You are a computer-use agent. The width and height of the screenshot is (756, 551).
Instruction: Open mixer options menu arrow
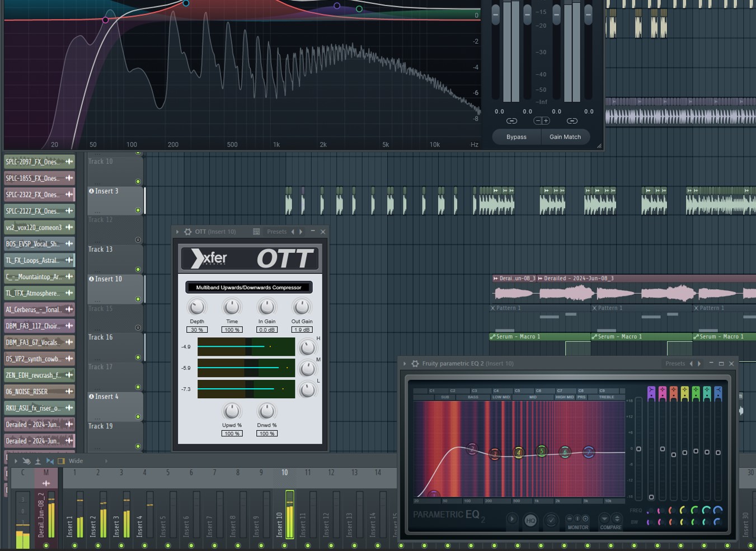tap(16, 461)
